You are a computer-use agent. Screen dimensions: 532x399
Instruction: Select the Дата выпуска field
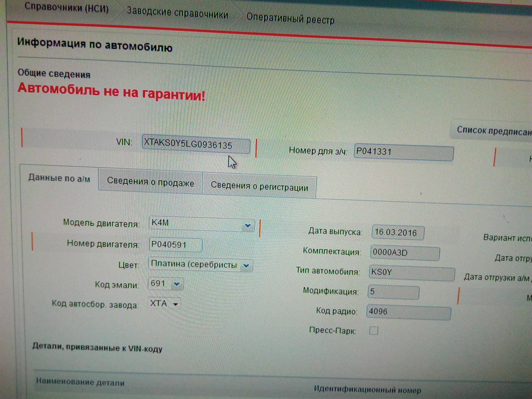point(397,232)
